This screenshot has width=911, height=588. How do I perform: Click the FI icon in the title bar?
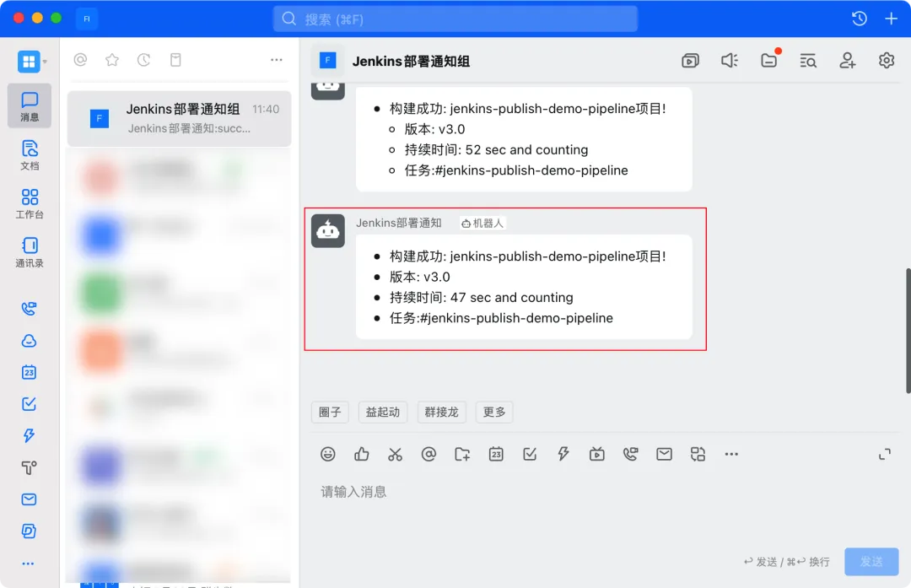point(87,19)
